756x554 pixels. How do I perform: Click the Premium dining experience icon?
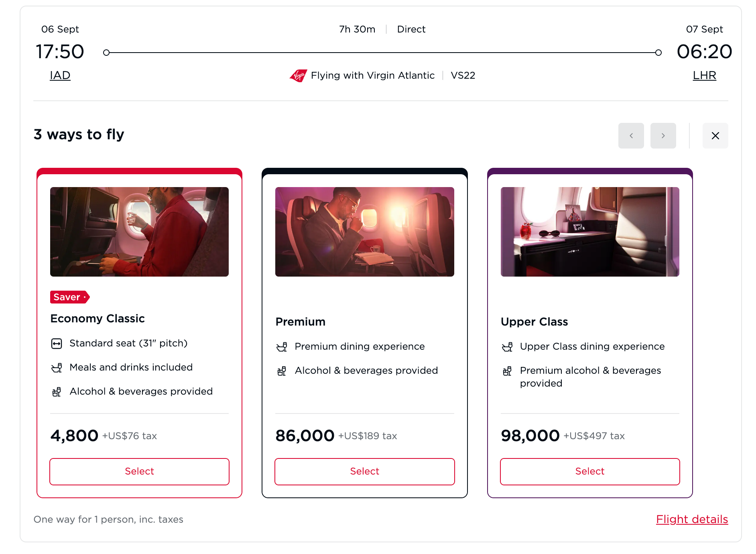[282, 347]
